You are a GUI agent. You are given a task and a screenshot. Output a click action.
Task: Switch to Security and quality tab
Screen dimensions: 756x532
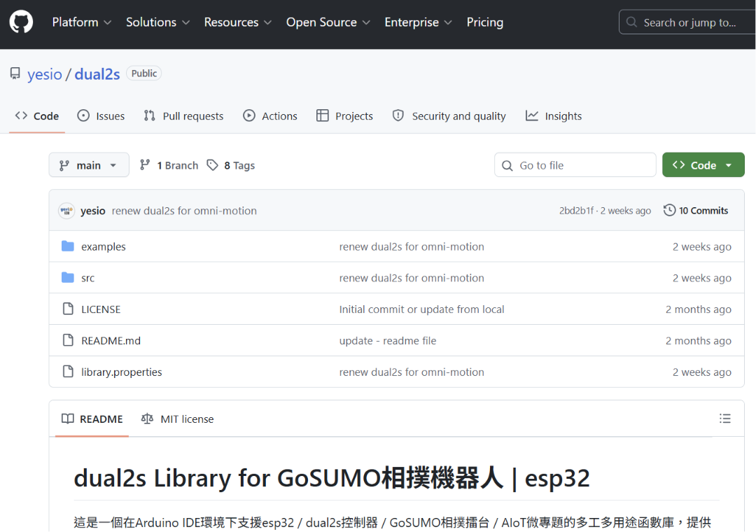click(449, 115)
